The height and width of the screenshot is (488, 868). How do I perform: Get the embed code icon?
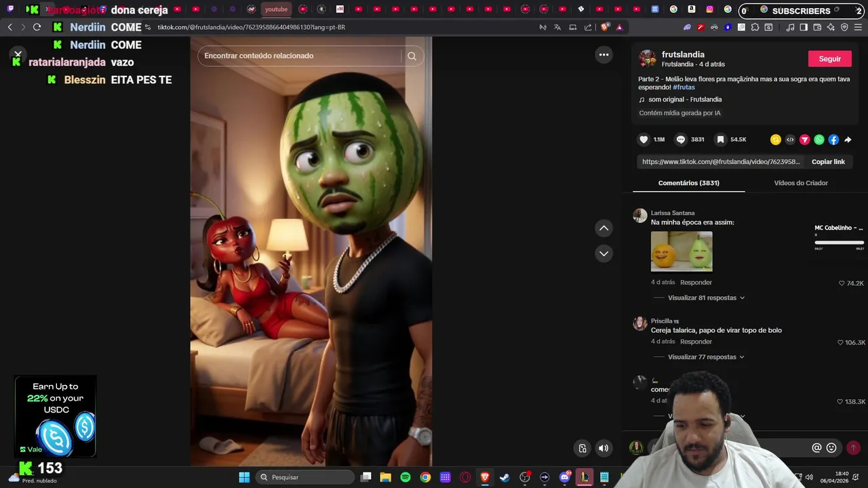[x=790, y=140]
